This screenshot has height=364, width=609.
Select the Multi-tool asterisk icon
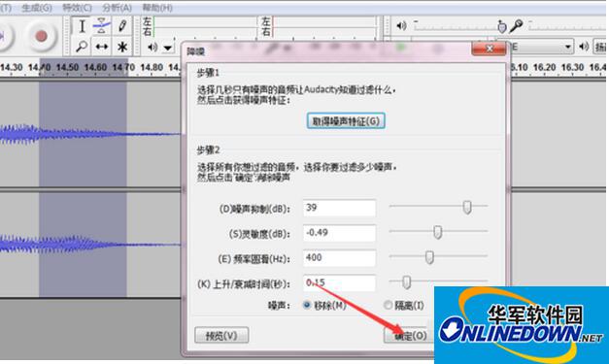pos(122,48)
